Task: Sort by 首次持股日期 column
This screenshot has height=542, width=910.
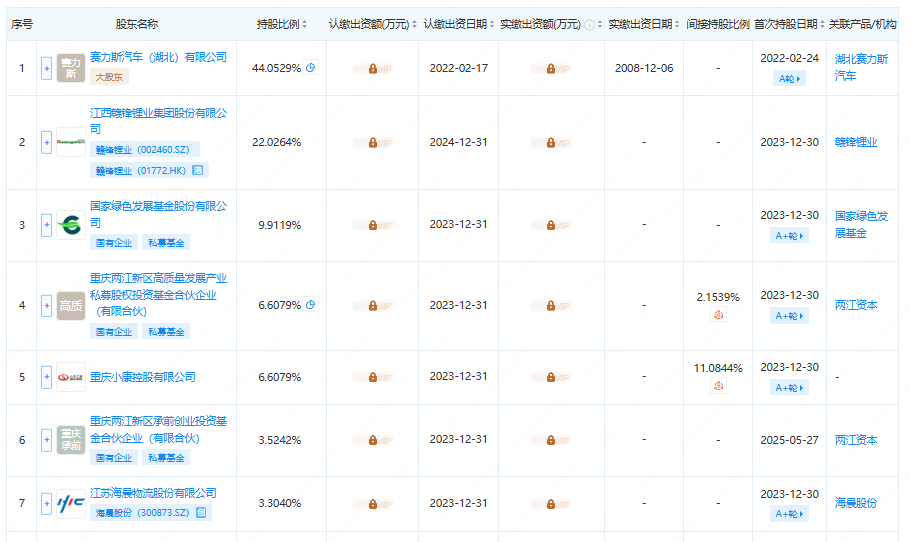Action: 822,24
